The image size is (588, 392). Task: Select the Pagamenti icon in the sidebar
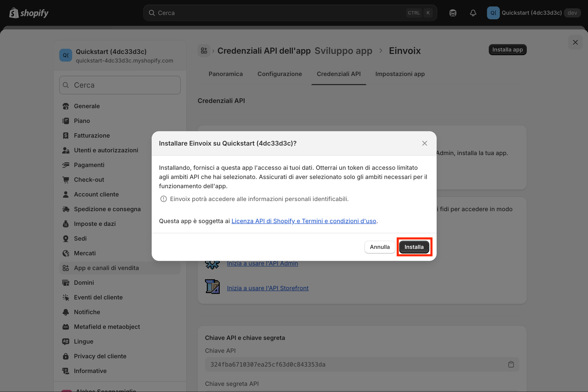[66, 165]
